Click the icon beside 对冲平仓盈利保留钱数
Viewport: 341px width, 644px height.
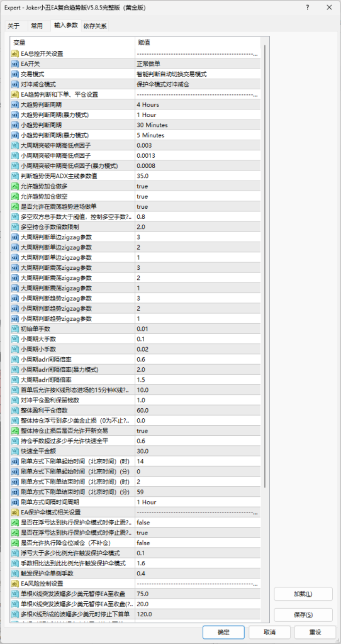(x=15, y=400)
